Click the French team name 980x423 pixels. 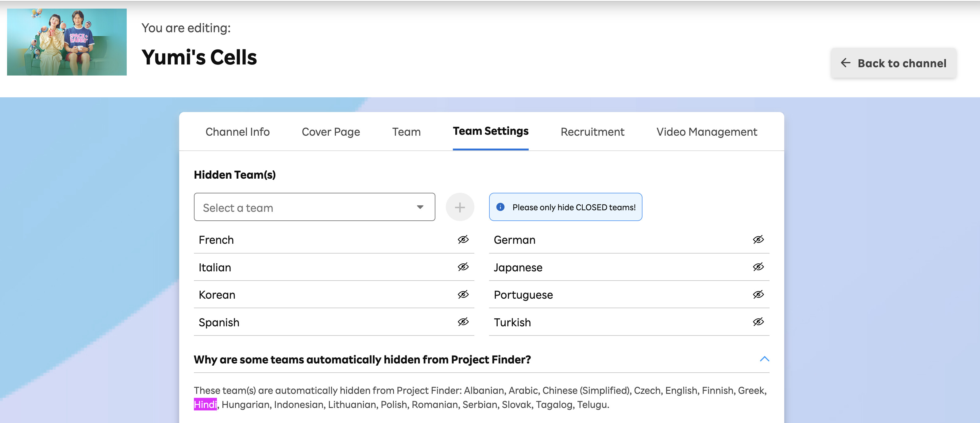pos(216,240)
